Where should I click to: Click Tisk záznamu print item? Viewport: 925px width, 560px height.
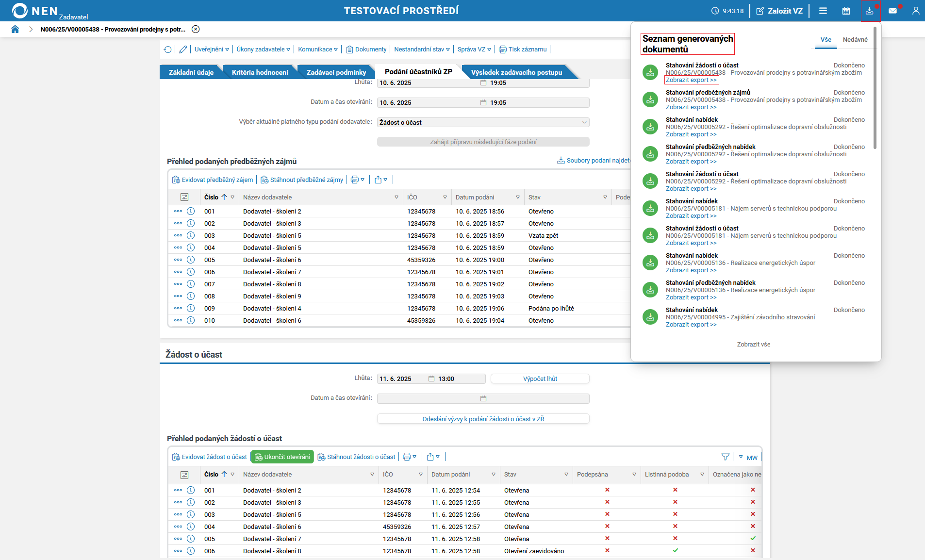tap(523, 49)
